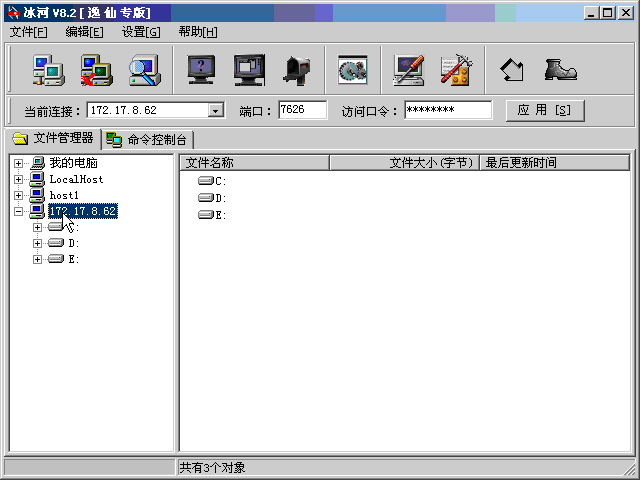Open the 当前连接 dropdown arrow
This screenshot has height=480, width=640.
tap(216, 110)
